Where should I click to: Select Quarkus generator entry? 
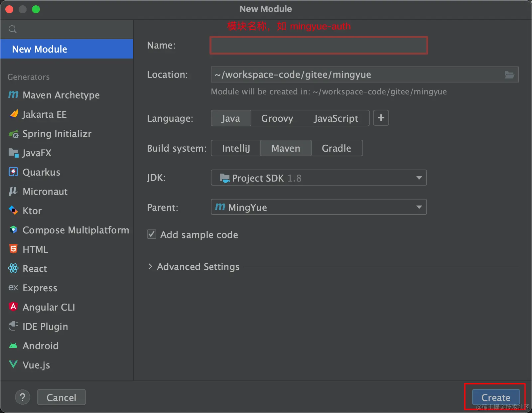pos(66,172)
